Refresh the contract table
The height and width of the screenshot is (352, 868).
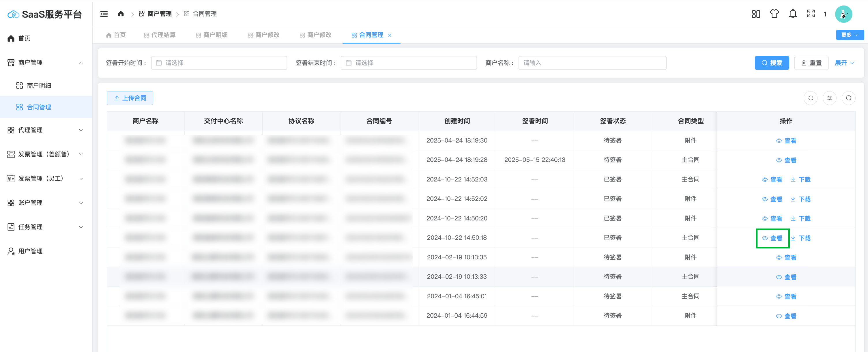tap(810, 98)
